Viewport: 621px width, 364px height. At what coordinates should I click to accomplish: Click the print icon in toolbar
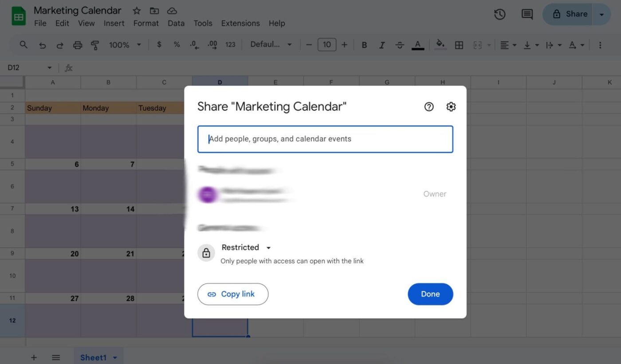click(78, 45)
